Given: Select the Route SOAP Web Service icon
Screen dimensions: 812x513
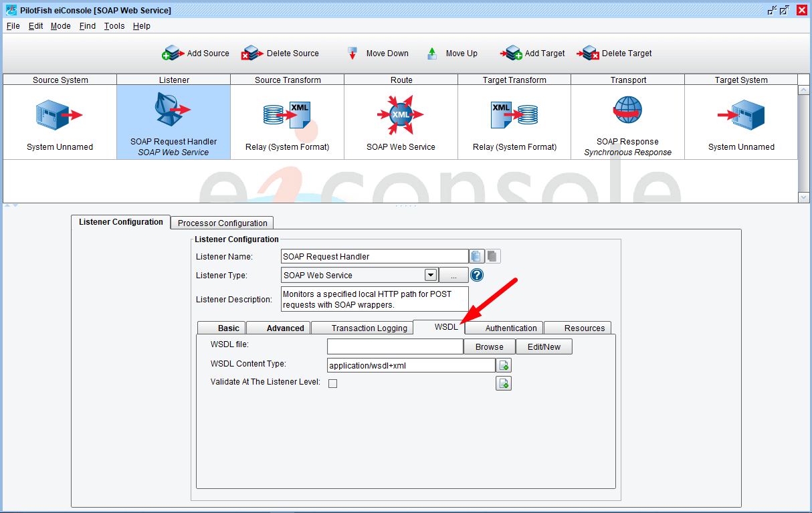Looking at the screenshot, I should [401, 115].
